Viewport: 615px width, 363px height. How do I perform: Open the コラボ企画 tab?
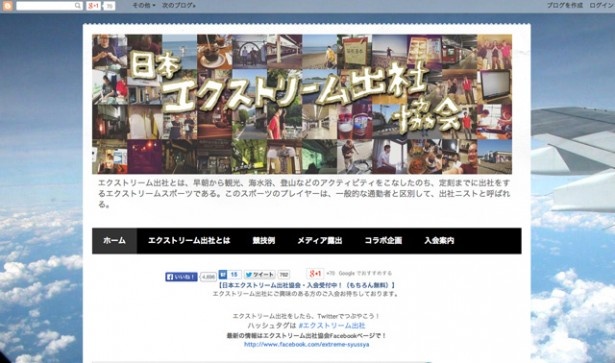pos(383,241)
